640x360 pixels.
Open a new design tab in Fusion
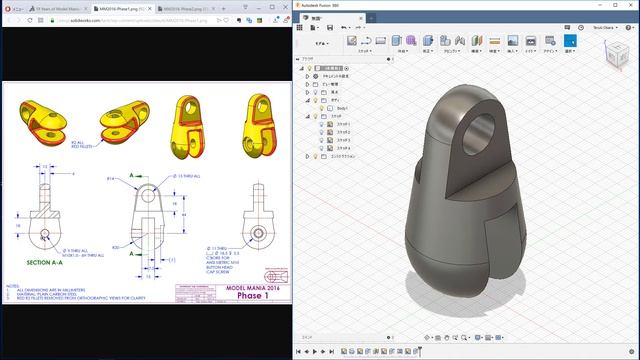pyautogui.click(x=371, y=18)
